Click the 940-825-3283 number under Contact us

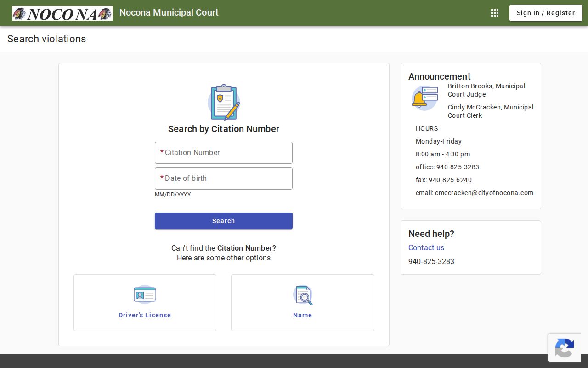431,261
